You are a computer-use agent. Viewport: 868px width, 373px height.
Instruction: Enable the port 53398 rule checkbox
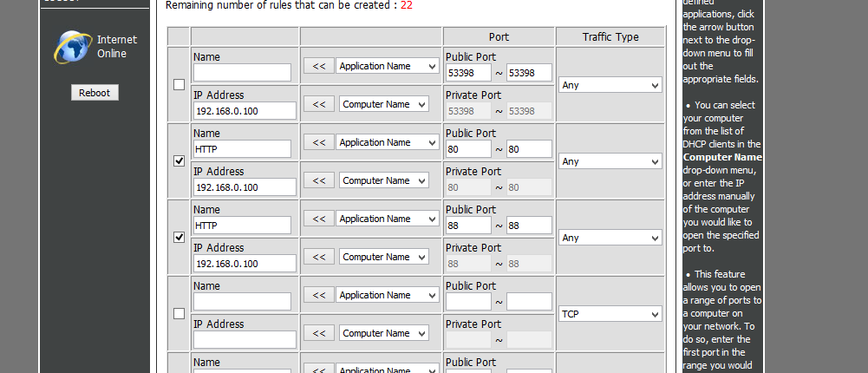(x=179, y=85)
